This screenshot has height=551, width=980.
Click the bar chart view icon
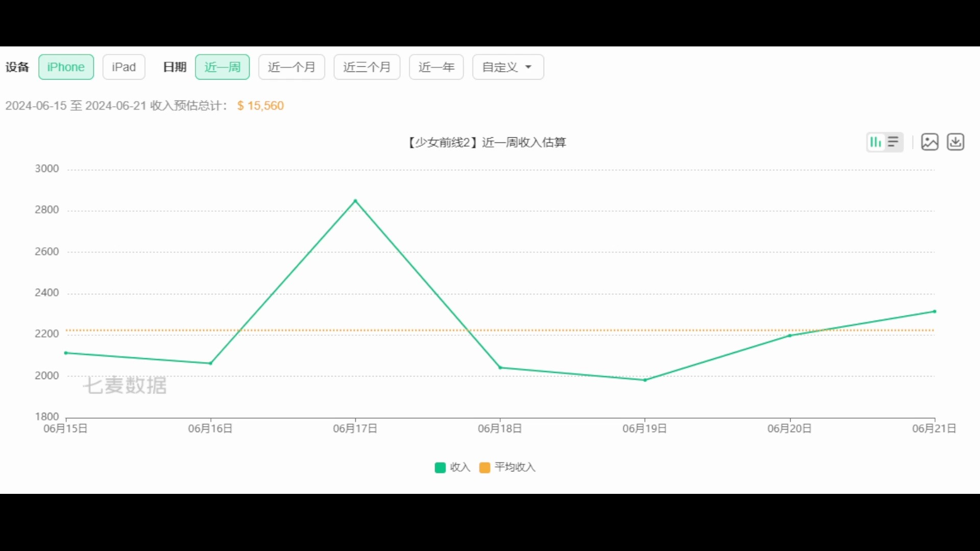875,141
